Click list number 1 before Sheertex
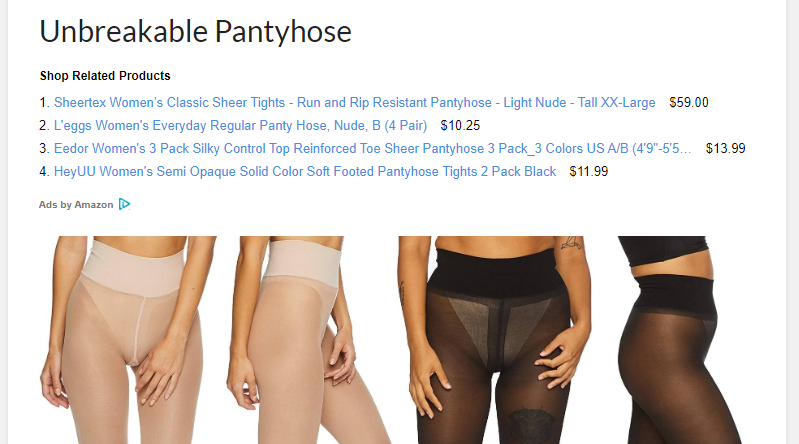This screenshot has width=799, height=444. pyautogui.click(x=44, y=102)
